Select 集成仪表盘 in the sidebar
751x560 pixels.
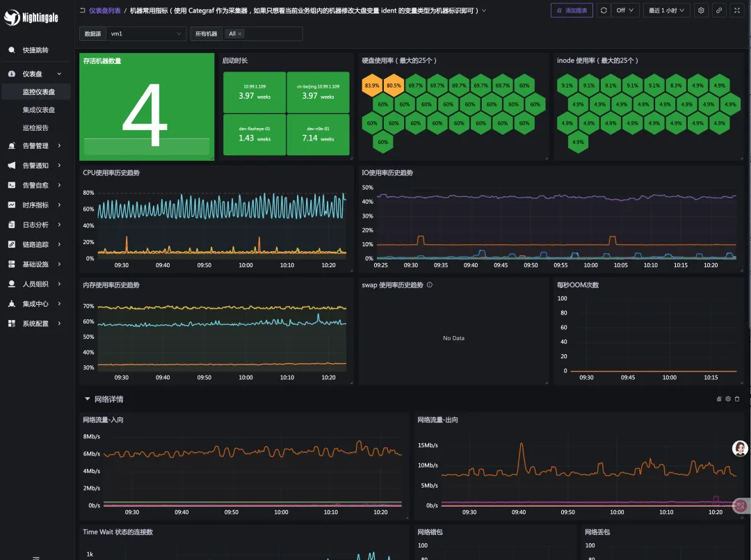[x=39, y=110]
